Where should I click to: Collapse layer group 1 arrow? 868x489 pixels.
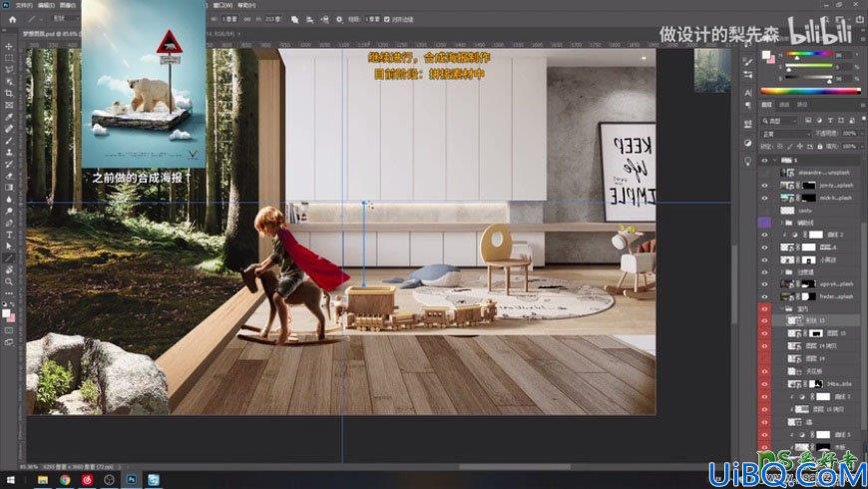775,160
